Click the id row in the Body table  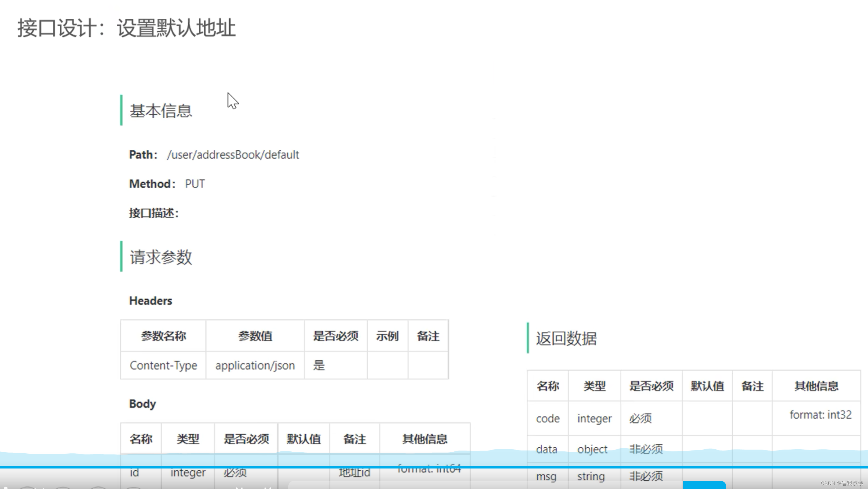coord(134,472)
